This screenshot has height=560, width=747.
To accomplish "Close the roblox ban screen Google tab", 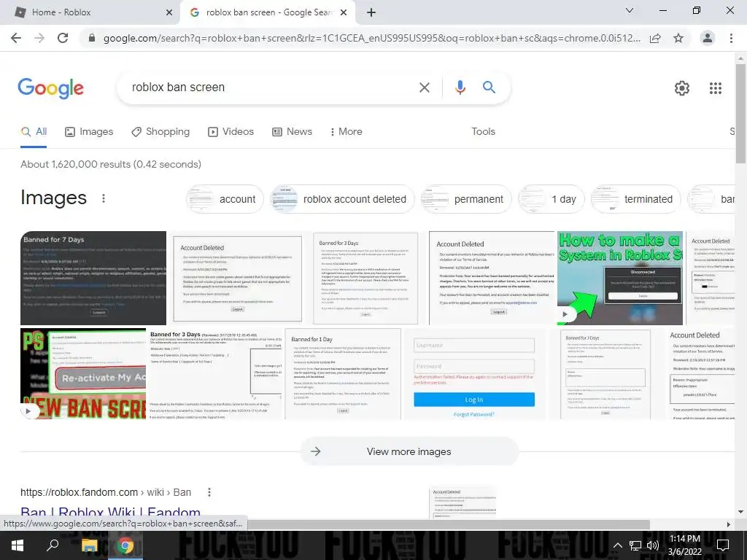I will (344, 12).
